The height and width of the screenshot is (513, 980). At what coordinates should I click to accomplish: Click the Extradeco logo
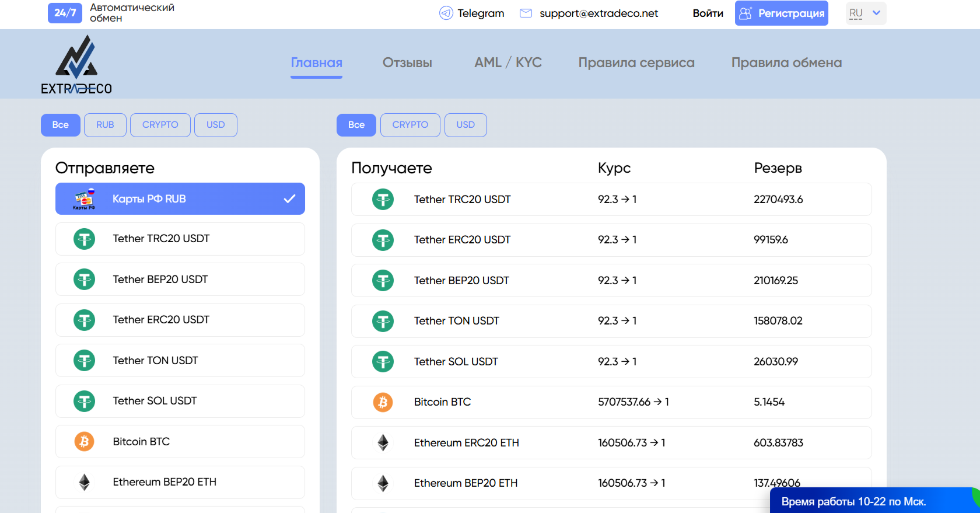click(x=76, y=65)
